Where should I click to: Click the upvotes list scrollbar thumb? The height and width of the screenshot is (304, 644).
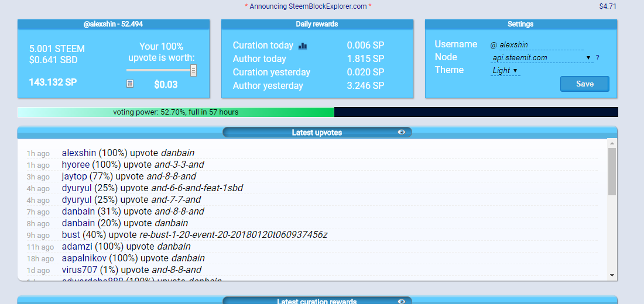(x=612, y=171)
